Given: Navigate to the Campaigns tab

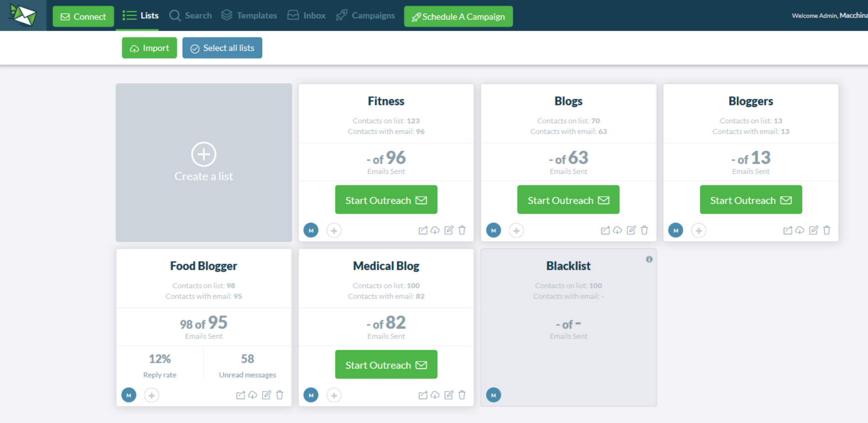Looking at the screenshot, I should coord(365,15).
